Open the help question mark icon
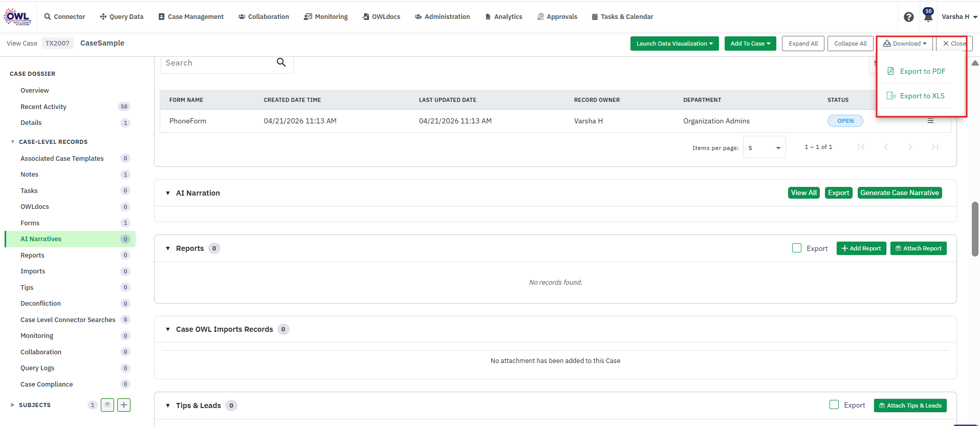 pos(908,17)
